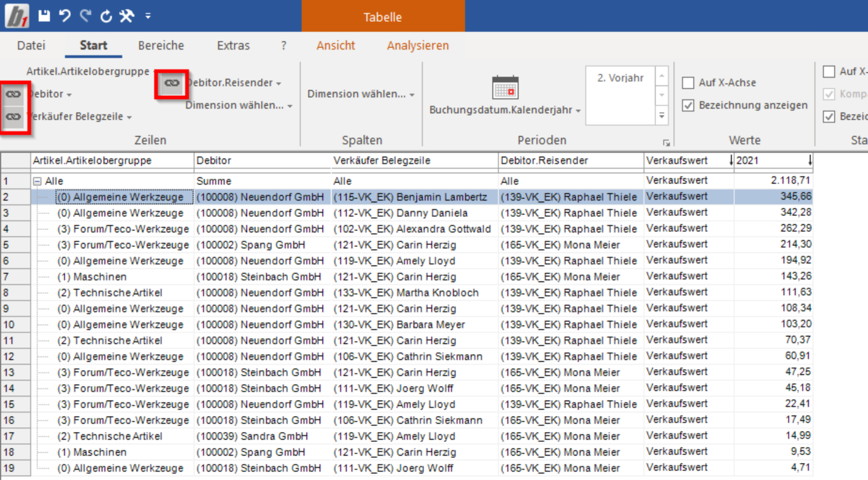Open Buchungsdatum.Kalenderjahr dropdown
This screenshot has width=868, height=480.
pos(505,110)
